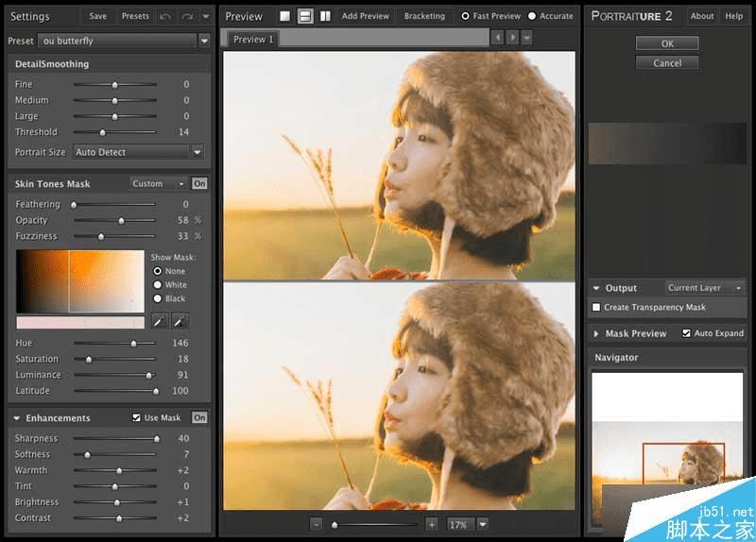Toggle the Use Mask checkbox in Enhancements

pyautogui.click(x=137, y=418)
